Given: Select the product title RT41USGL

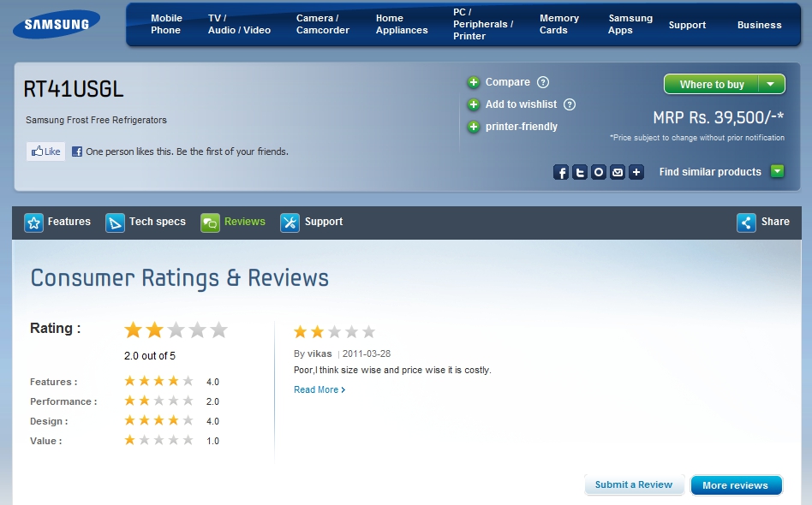Looking at the screenshot, I should (x=74, y=90).
